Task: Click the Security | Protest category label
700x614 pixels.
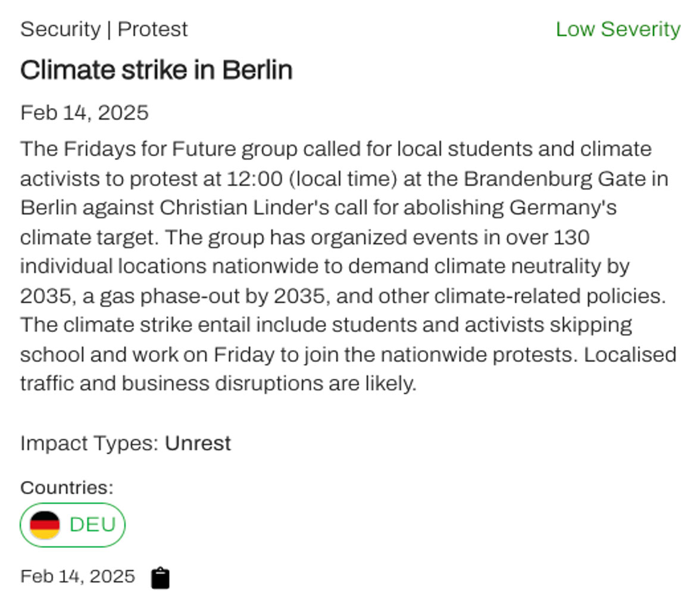Action: 104,30
